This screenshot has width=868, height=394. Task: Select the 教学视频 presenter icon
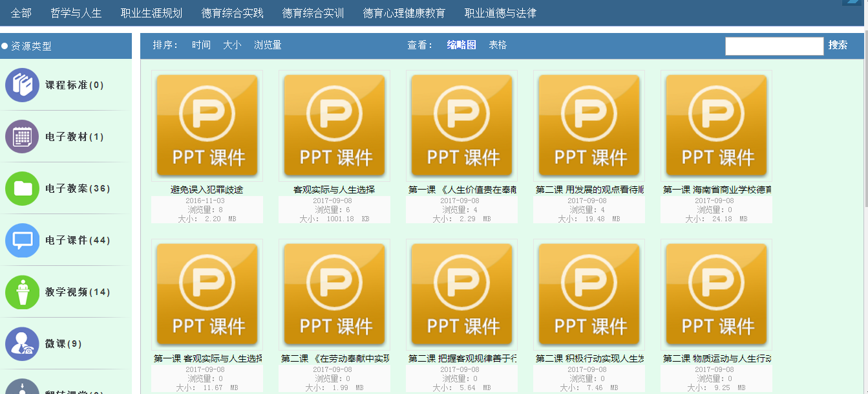pos(23,292)
